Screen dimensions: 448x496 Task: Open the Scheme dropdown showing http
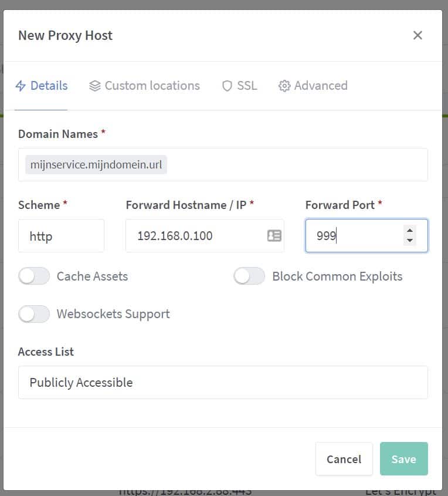pos(61,236)
